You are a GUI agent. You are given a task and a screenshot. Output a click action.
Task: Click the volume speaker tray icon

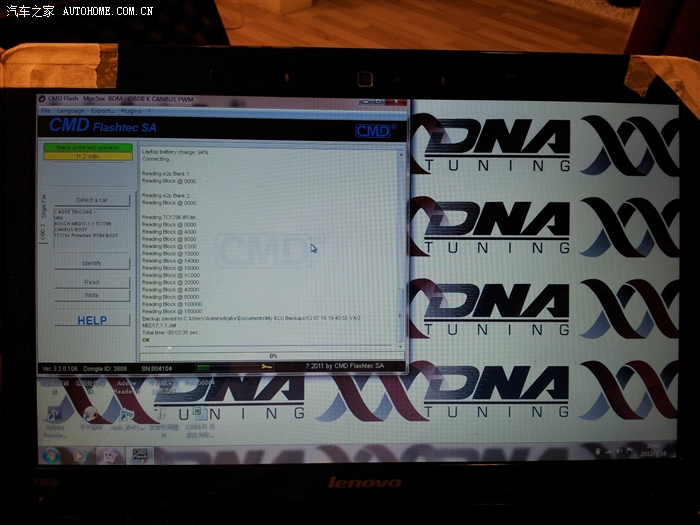click(x=620, y=451)
